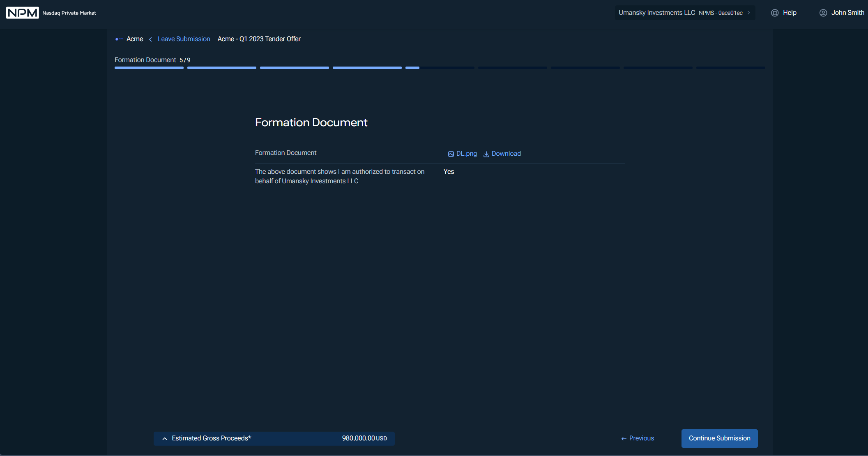Click the Formation Document 5/9 step label
The height and width of the screenshot is (456, 868).
coord(152,60)
